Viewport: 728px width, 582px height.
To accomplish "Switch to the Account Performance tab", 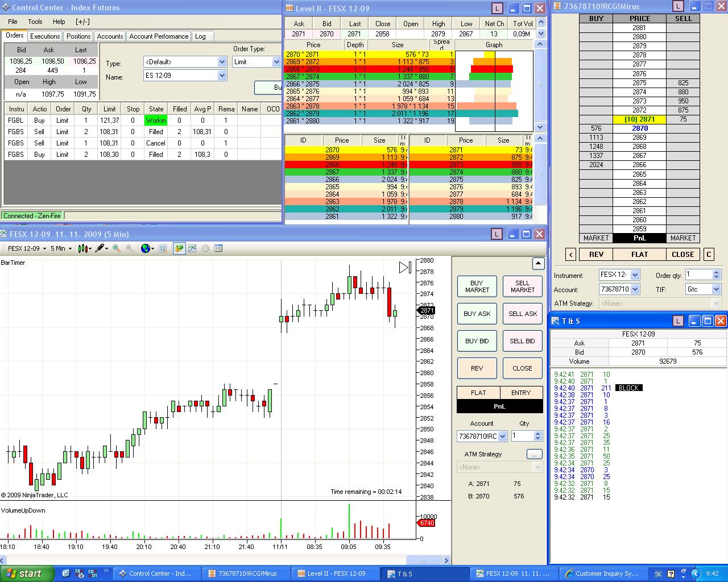I will 159,36.
